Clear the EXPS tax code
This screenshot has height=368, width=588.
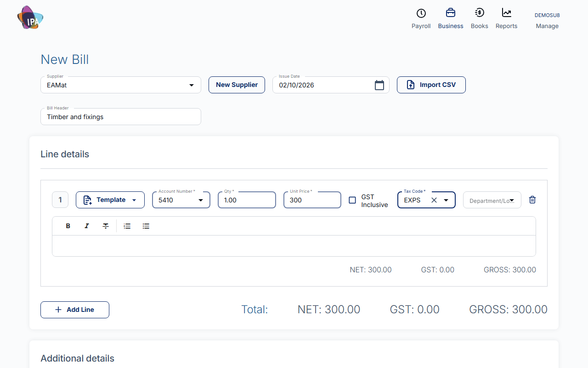pos(434,200)
